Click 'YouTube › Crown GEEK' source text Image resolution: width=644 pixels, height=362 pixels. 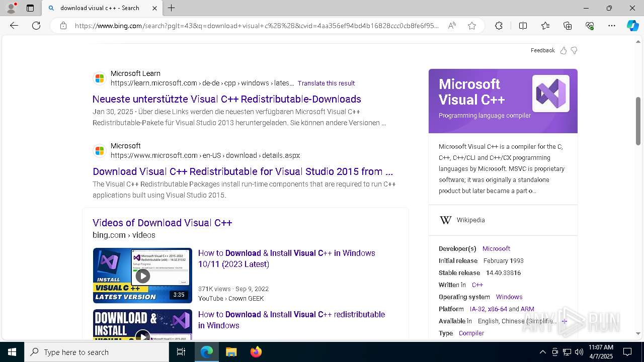click(231, 299)
